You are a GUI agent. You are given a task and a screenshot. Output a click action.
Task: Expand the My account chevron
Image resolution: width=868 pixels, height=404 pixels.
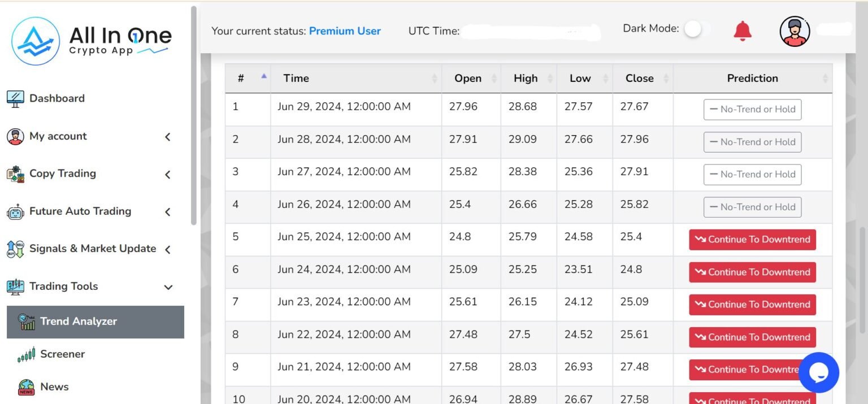pyautogui.click(x=168, y=137)
